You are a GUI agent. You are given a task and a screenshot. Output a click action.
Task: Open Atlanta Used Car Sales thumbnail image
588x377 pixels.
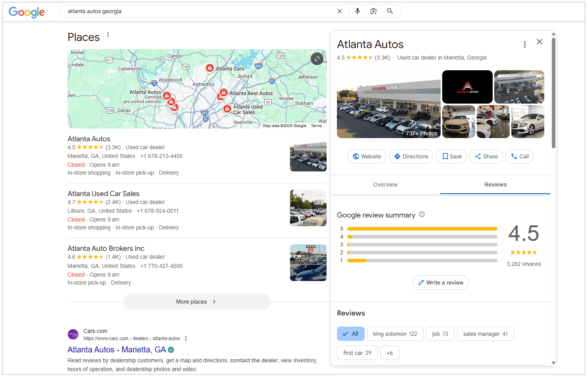pos(308,208)
